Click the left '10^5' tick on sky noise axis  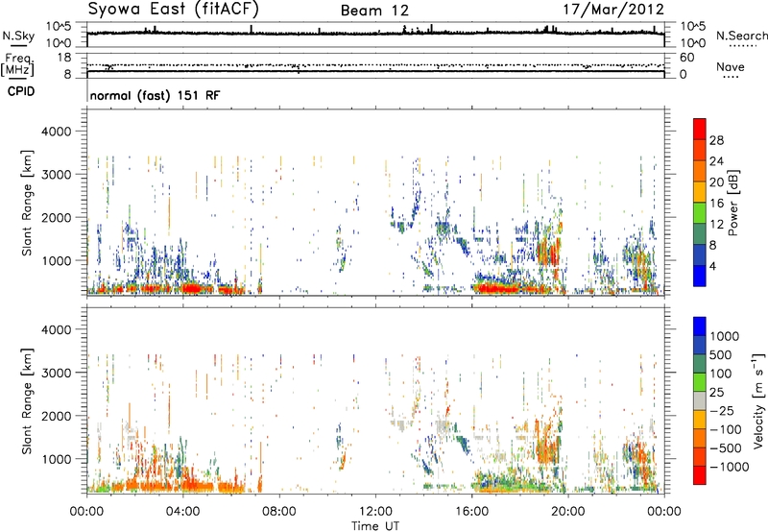[x=60, y=26]
